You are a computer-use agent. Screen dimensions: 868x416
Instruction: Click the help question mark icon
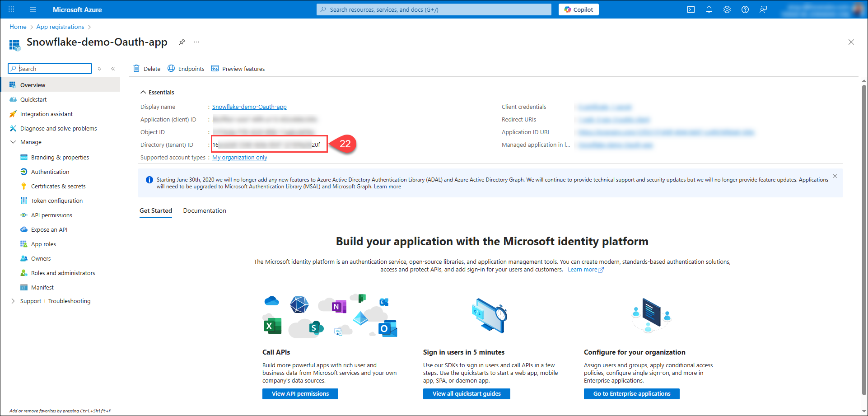[745, 9]
